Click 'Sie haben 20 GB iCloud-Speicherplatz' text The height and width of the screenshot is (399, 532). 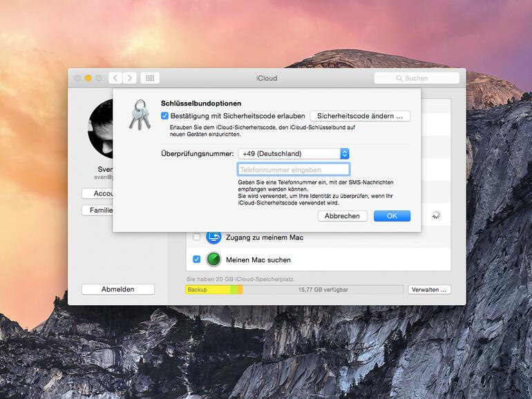[240, 280]
